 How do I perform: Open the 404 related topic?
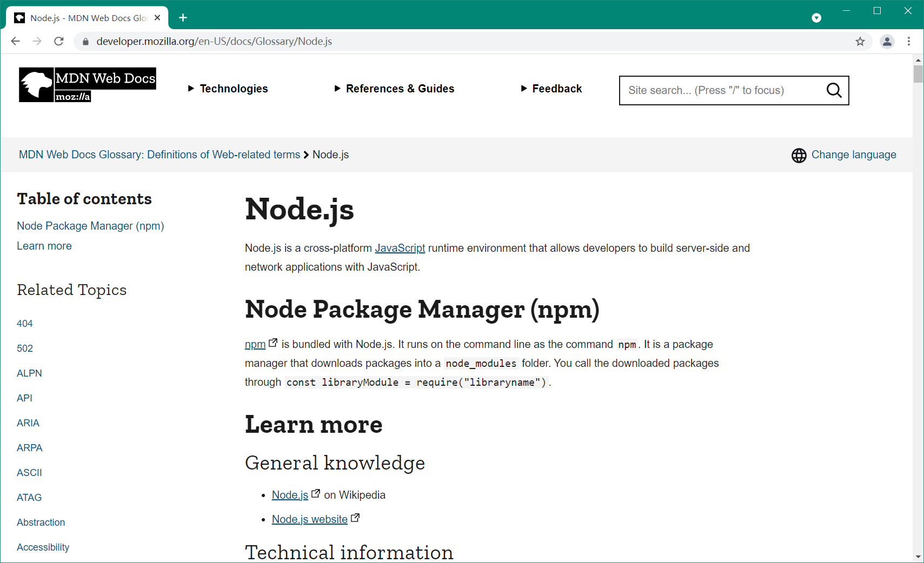coord(25,324)
